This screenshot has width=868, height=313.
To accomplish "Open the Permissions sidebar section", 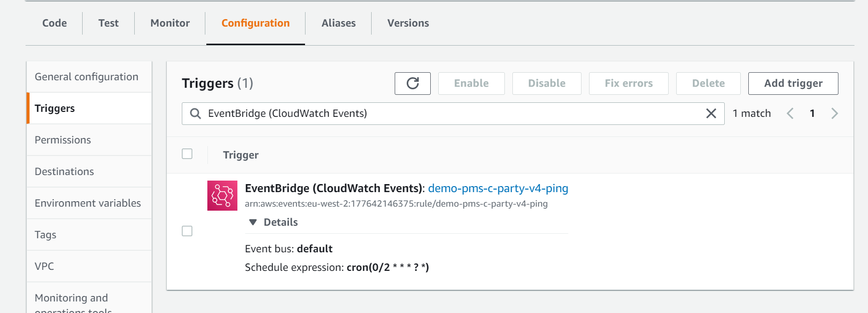I will point(63,140).
